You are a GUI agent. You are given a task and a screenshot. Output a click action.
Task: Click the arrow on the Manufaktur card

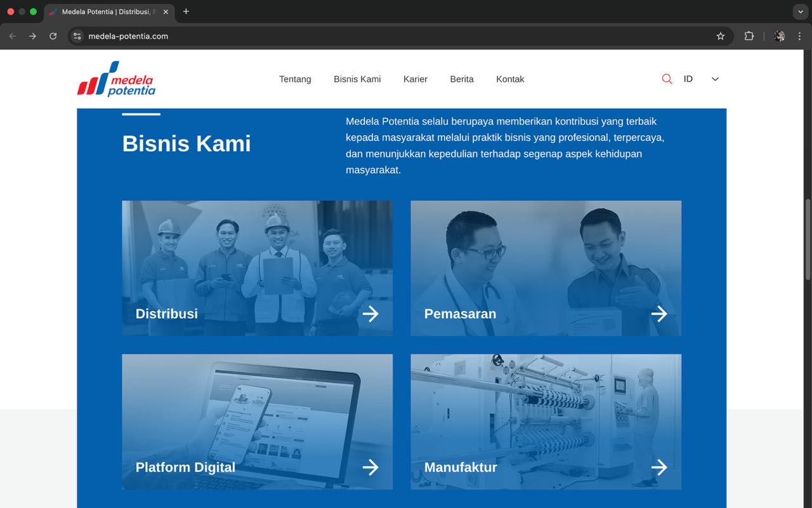click(659, 467)
